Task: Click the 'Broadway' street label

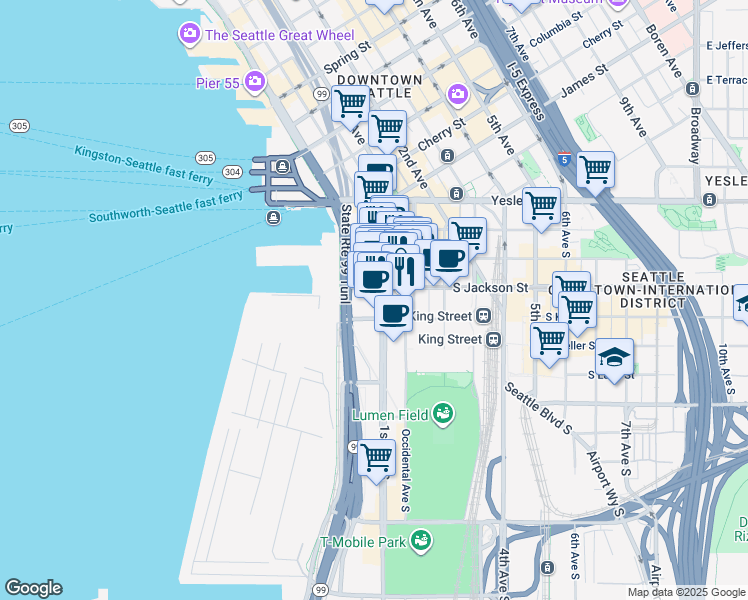Action: coord(696,136)
